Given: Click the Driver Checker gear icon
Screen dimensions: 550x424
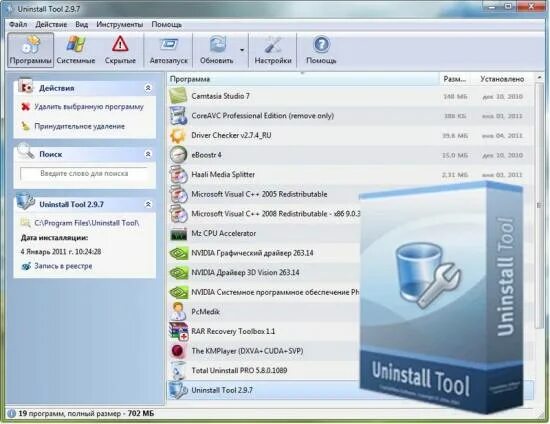Looking at the screenshot, I should point(179,135).
